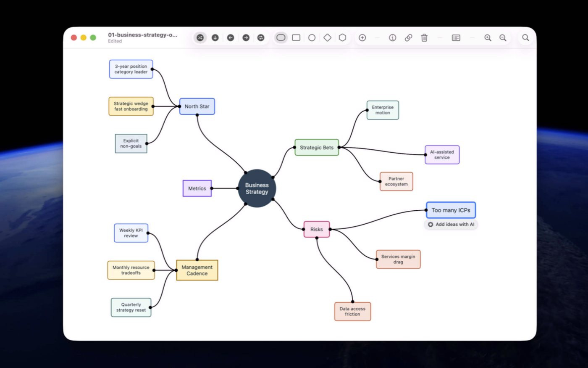This screenshot has width=588, height=368.
Task: Add a new node with plus icon
Action: [362, 38]
